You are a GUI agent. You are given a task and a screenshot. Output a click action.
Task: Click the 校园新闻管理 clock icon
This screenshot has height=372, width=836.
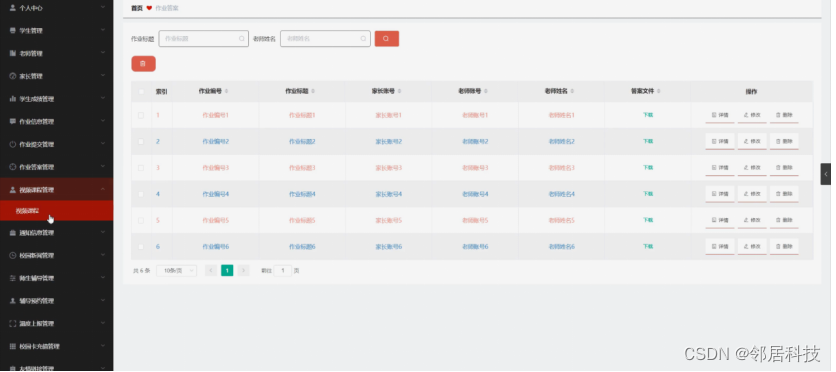pyautogui.click(x=13, y=255)
